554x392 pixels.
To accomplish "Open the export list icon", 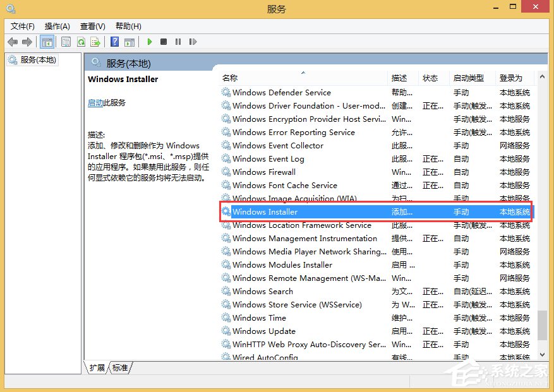I will (x=95, y=42).
